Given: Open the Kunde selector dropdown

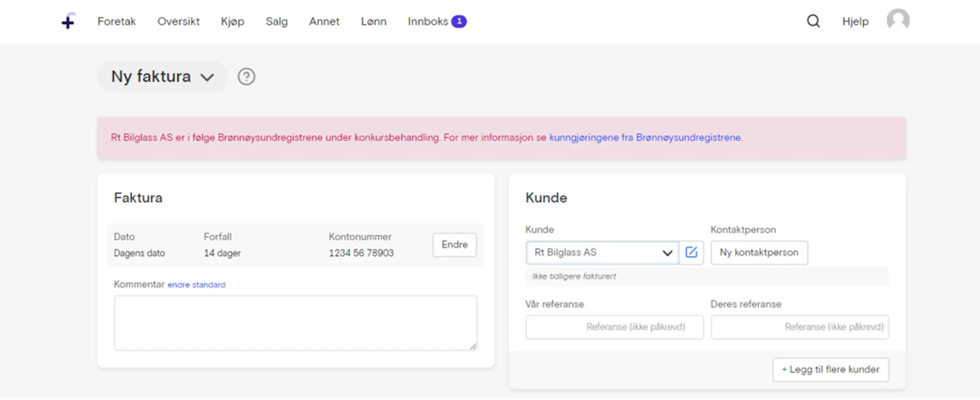Looking at the screenshot, I should tap(603, 252).
